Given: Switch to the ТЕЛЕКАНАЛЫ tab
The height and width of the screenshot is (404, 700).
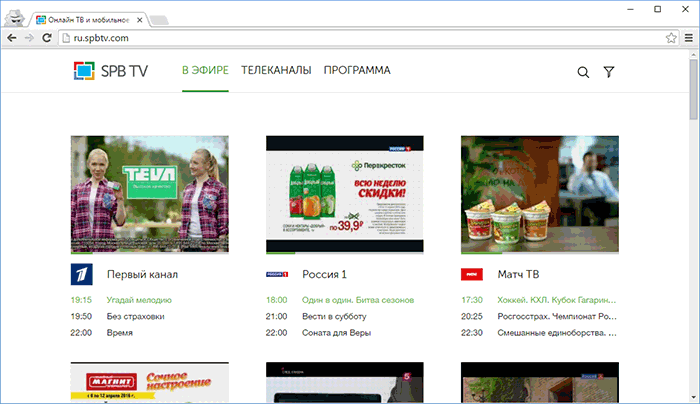Looking at the screenshot, I should tap(276, 70).
